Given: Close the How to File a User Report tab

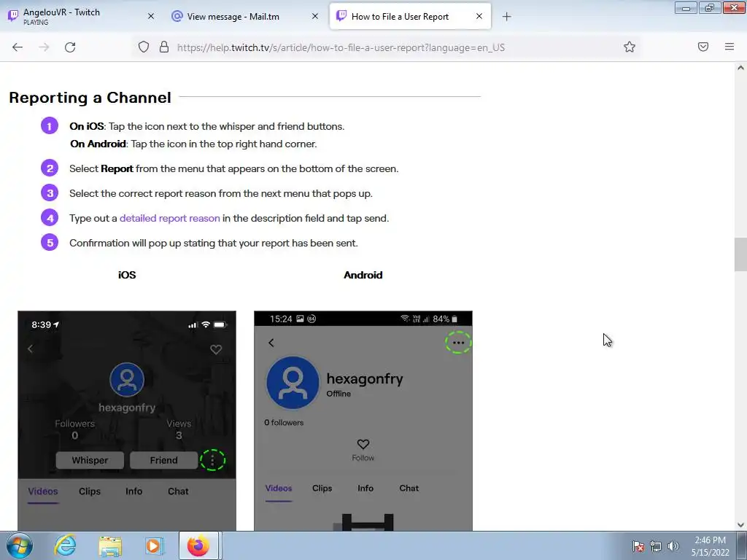Looking at the screenshot, I should (x=479, y=16).
